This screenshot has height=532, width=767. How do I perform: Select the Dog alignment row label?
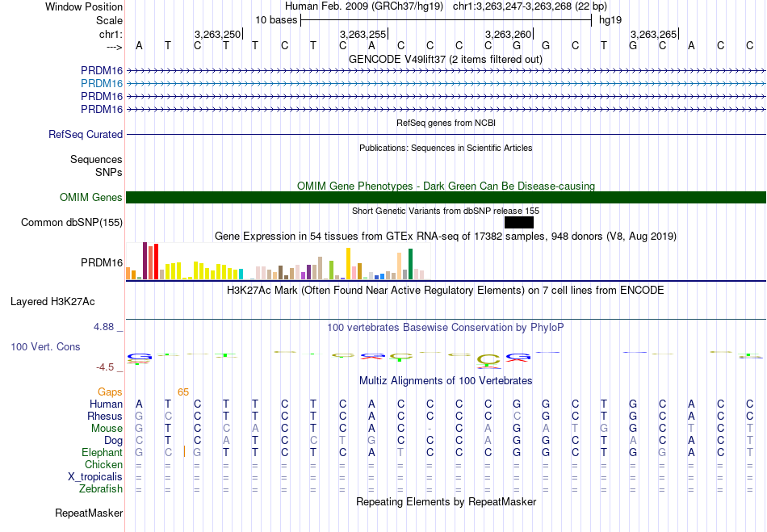[x=114, y=441]
